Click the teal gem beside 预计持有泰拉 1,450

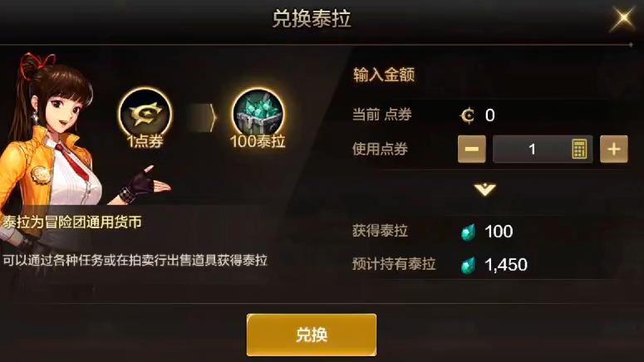coord(468,265)
